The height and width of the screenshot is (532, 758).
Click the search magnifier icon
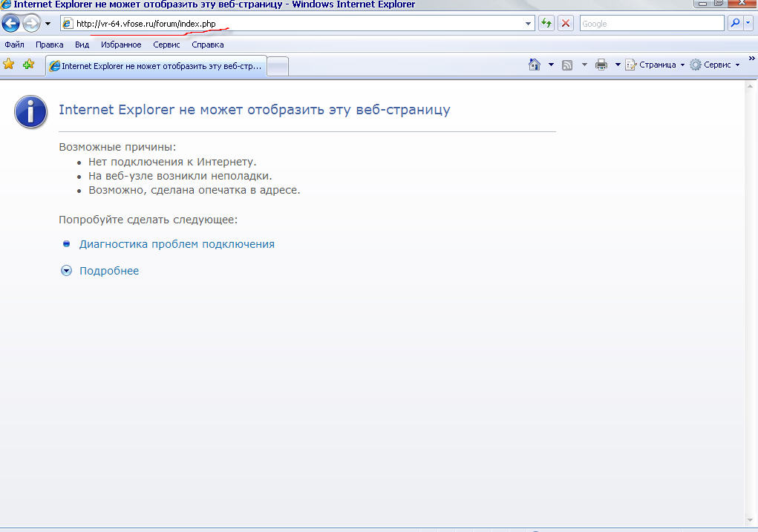click(735, 24)
